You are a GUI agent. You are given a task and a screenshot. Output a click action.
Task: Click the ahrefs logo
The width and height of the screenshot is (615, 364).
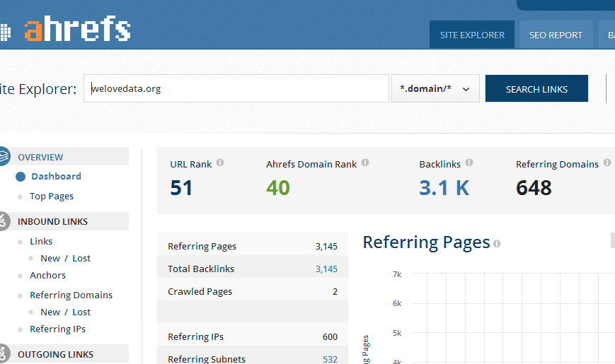[x=77, y=28]
